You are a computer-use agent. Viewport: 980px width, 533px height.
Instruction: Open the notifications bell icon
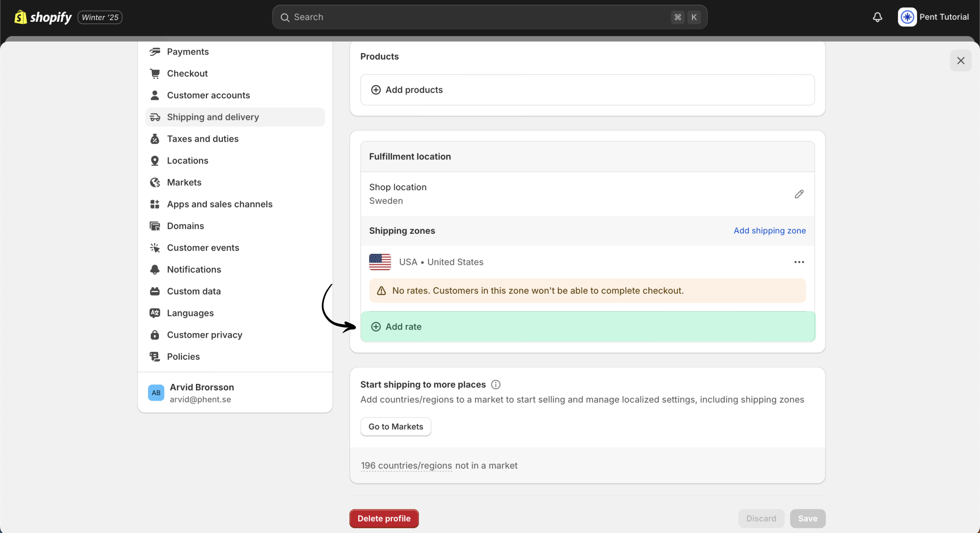pos(877,17)
